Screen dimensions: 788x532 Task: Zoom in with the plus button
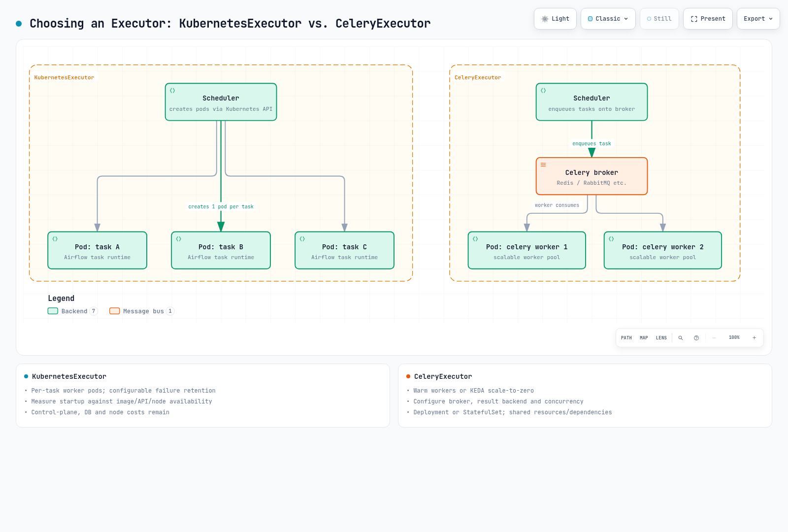point(754,338)
